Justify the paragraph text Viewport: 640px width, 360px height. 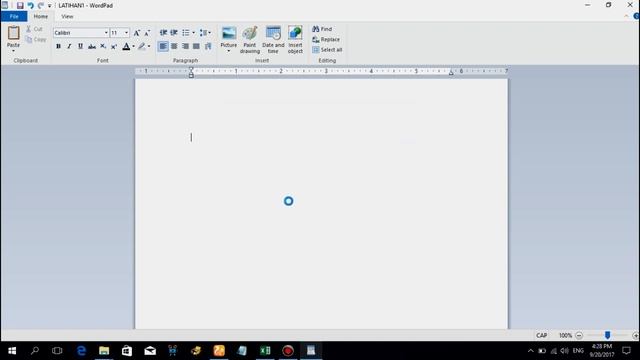pos(196,47)
